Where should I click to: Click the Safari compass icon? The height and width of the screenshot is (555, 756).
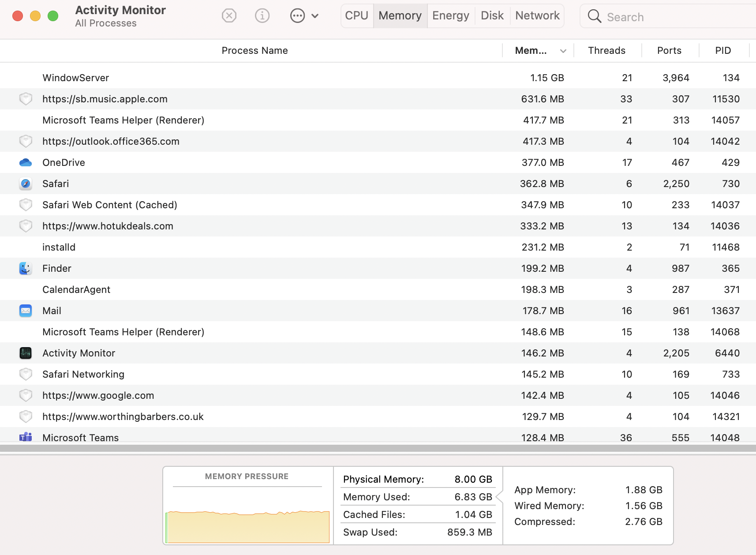pyautogui.click(x=26, y=184)
